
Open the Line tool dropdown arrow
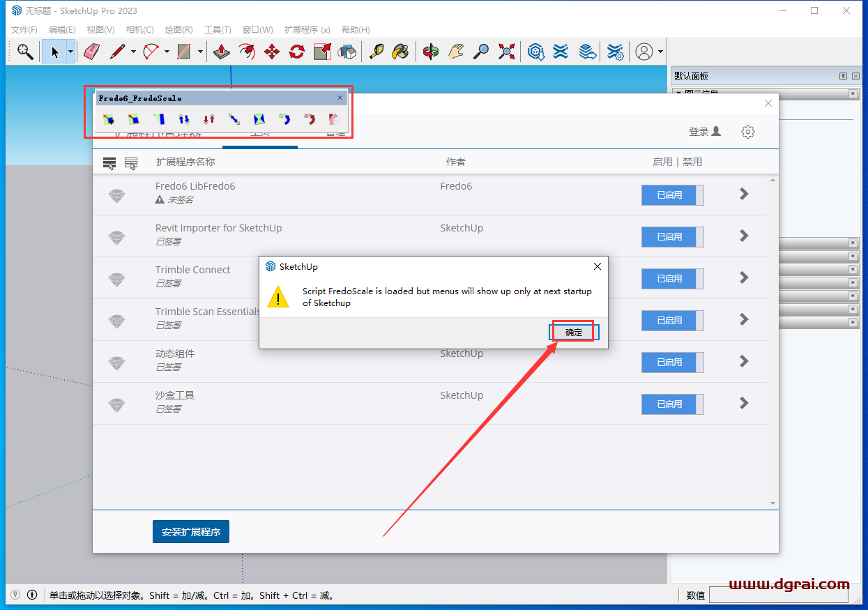[132, 52]
